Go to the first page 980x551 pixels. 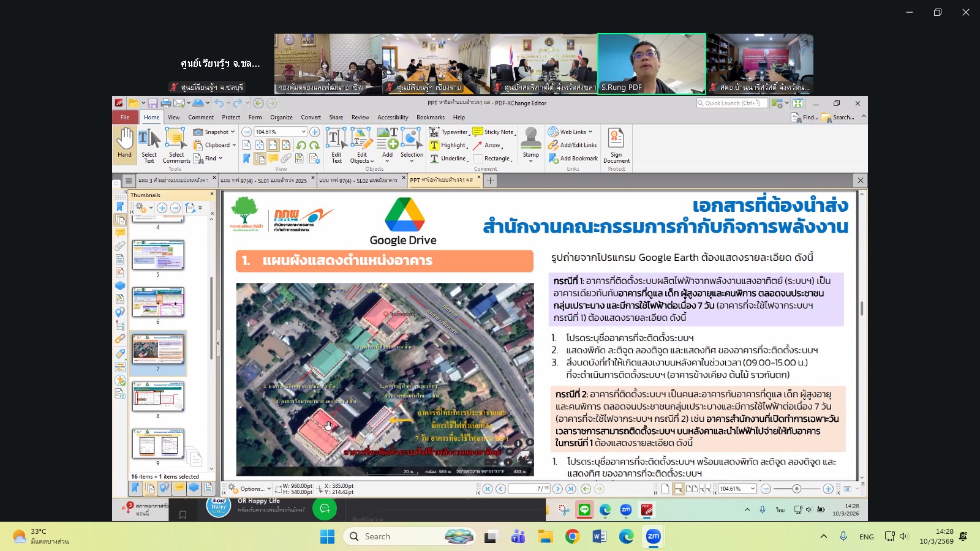488,489
